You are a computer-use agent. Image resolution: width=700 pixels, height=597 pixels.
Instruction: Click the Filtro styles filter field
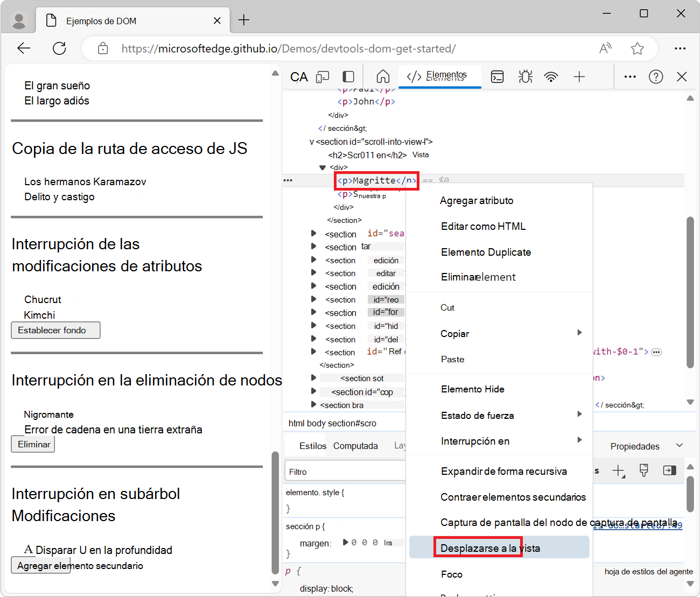point(345,472)
